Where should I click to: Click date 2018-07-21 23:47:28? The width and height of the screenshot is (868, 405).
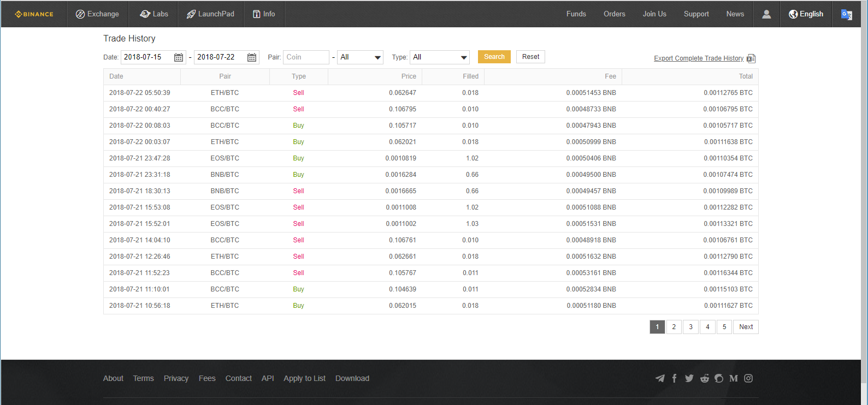(x=140, y=158)
